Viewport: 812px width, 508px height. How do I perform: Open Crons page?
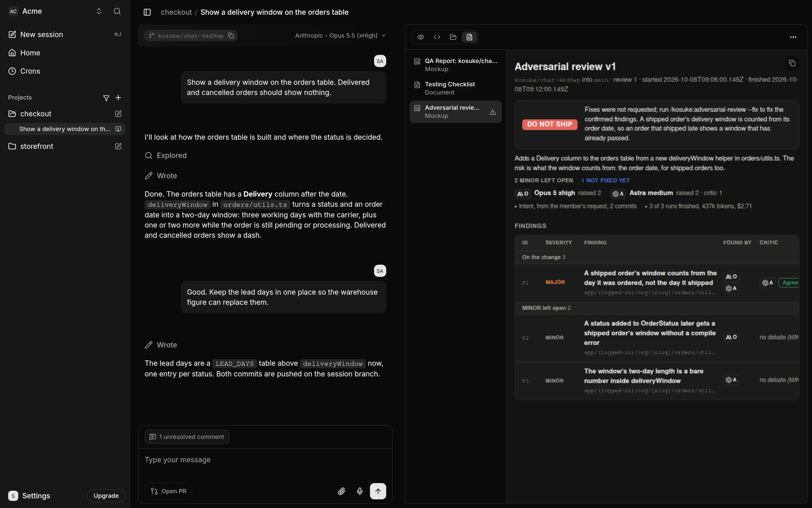point(64,71)
